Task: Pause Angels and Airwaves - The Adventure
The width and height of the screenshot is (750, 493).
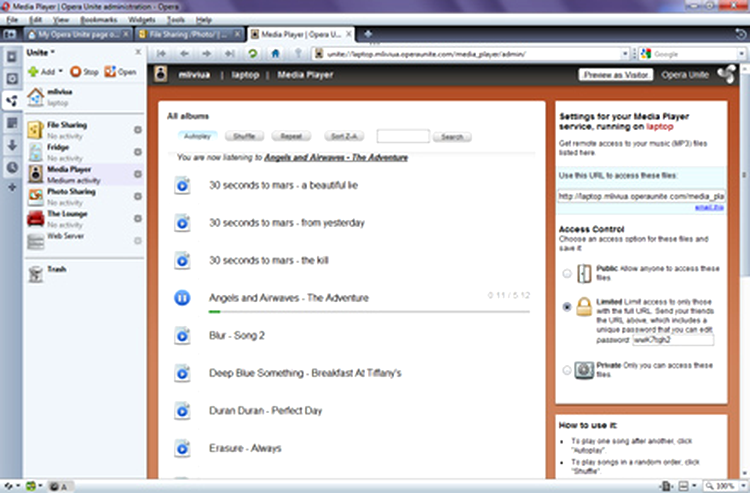Action: click(x=182, y=298)
